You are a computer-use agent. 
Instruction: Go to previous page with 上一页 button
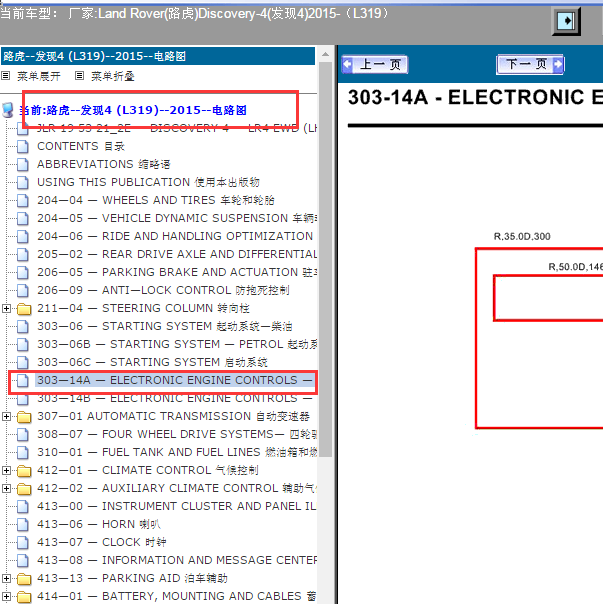(x=375, y=64)
